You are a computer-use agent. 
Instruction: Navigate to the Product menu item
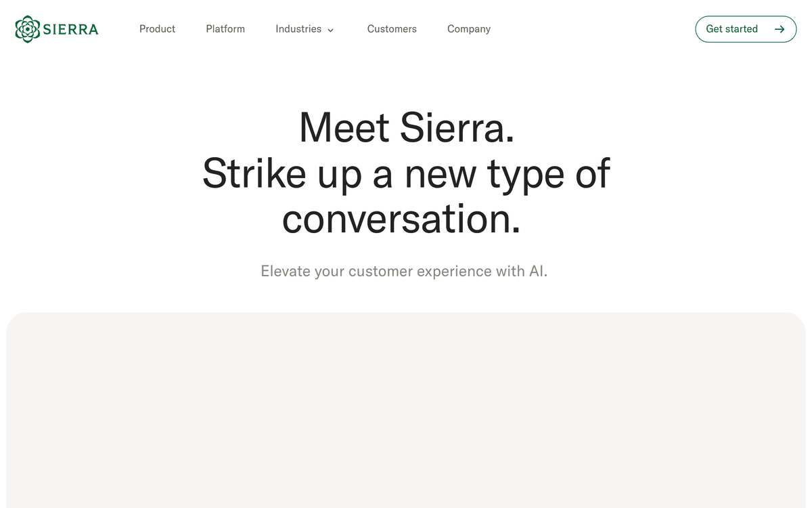[x=157, y=29]
